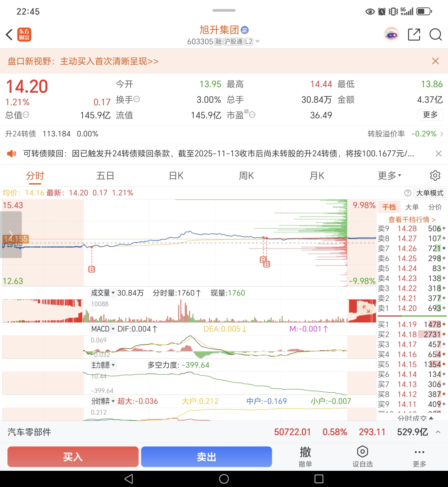The width and height of the screenshot is (448, 487).
Task: Switch to the 大单 tab
Action: coord(412,207)
